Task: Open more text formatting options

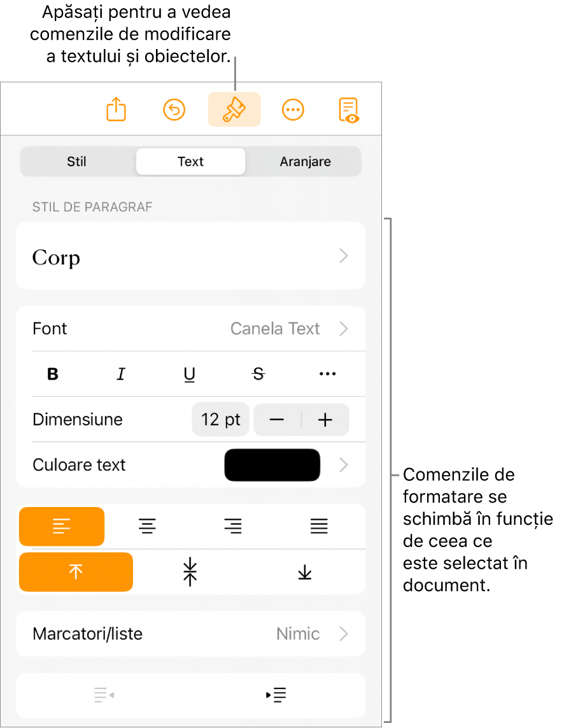Action: [327, 374]
